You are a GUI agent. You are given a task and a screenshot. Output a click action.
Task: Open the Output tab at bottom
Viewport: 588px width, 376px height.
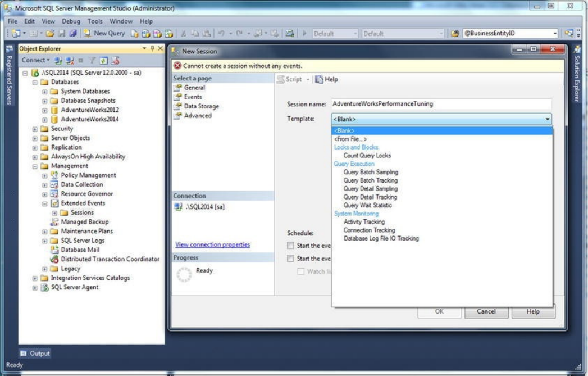[x=35, y=354]
